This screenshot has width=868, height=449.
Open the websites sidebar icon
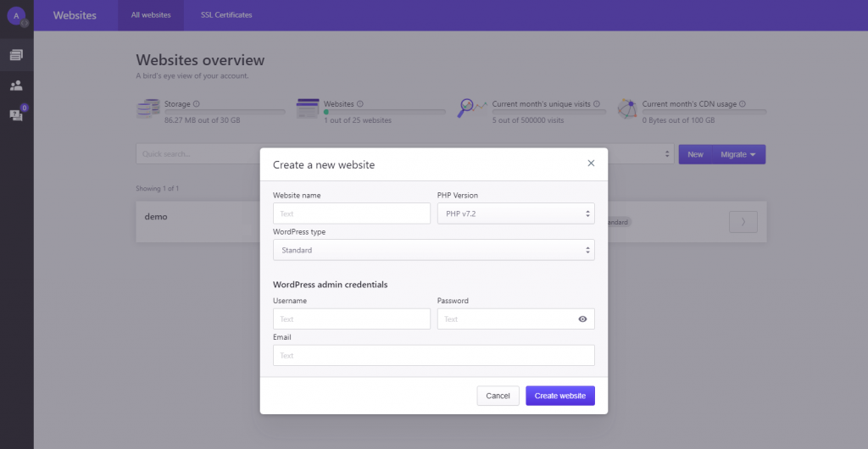pyautogui.click(x=17, y=55)
